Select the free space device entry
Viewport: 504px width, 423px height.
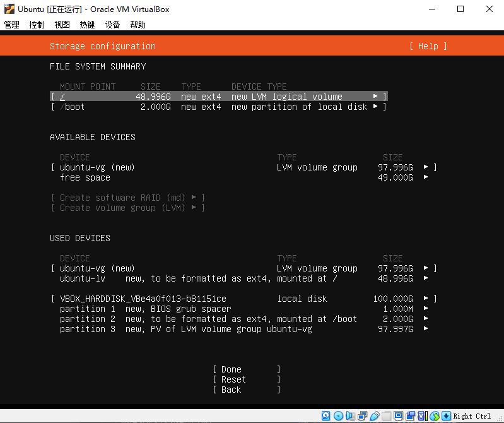coord(243,177)
